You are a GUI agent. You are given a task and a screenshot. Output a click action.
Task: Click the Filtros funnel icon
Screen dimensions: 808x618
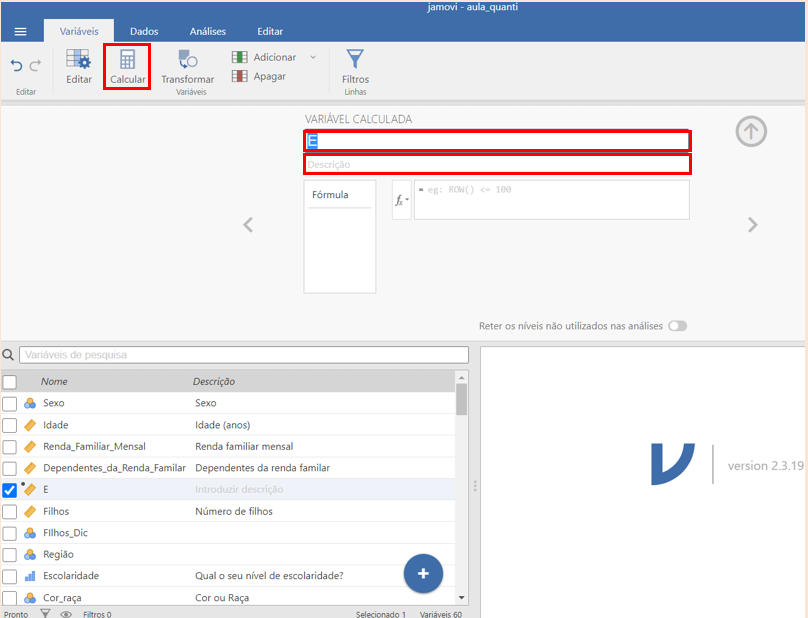355,59
